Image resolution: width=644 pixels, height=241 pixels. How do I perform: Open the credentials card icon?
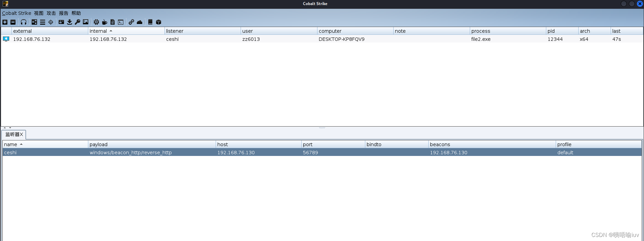coord(61,22)
